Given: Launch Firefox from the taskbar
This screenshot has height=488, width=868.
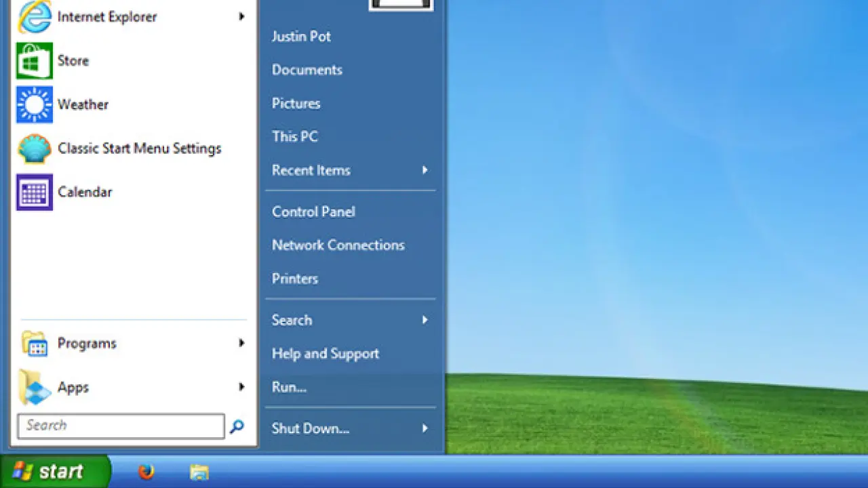Looking at the screenshot, I should click(146, 472).
